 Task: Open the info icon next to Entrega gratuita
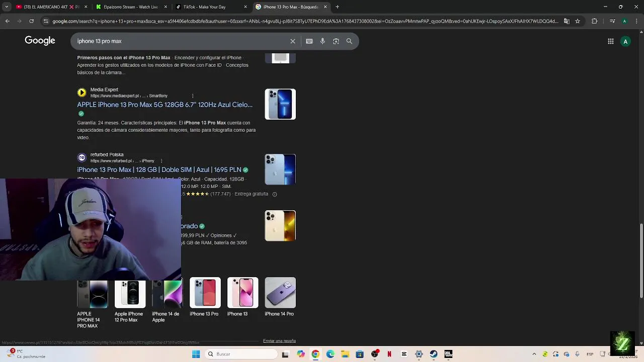click(x=274, y=194)
